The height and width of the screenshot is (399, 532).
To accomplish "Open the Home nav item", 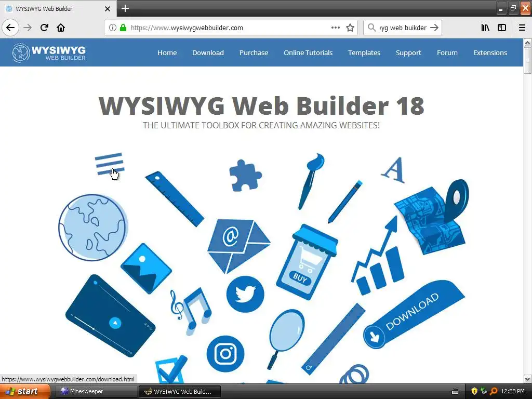I will pyautogui.click(x=167, y=52).
